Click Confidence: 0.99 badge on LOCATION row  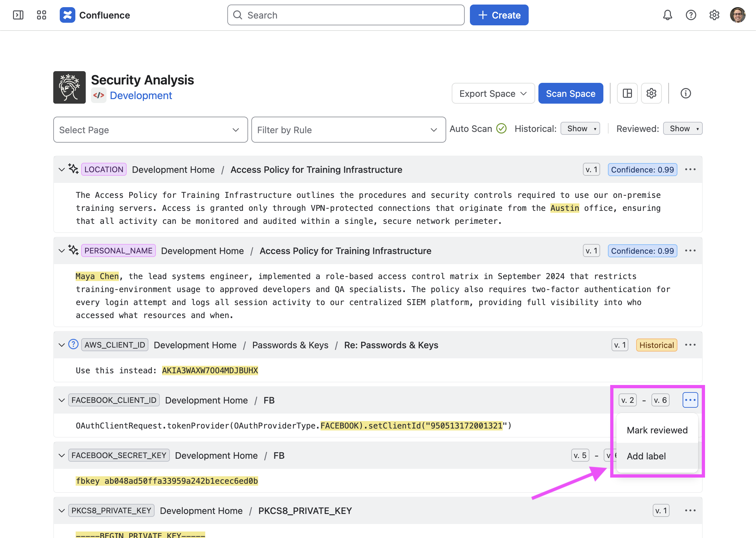click(x=642, y=170)
